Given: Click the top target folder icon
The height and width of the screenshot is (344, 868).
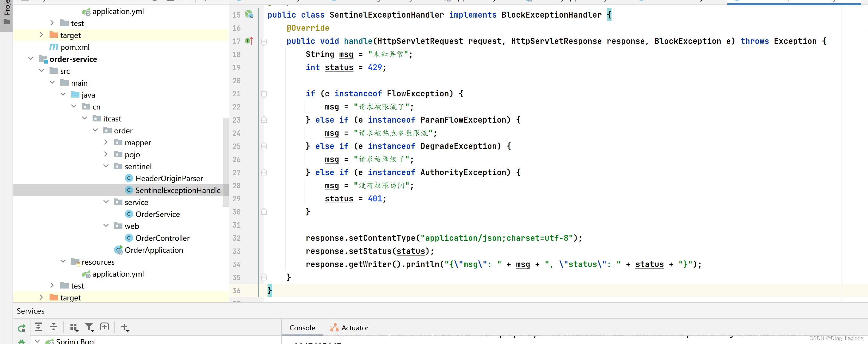Looking at the screenshot, I should point(53,35).
